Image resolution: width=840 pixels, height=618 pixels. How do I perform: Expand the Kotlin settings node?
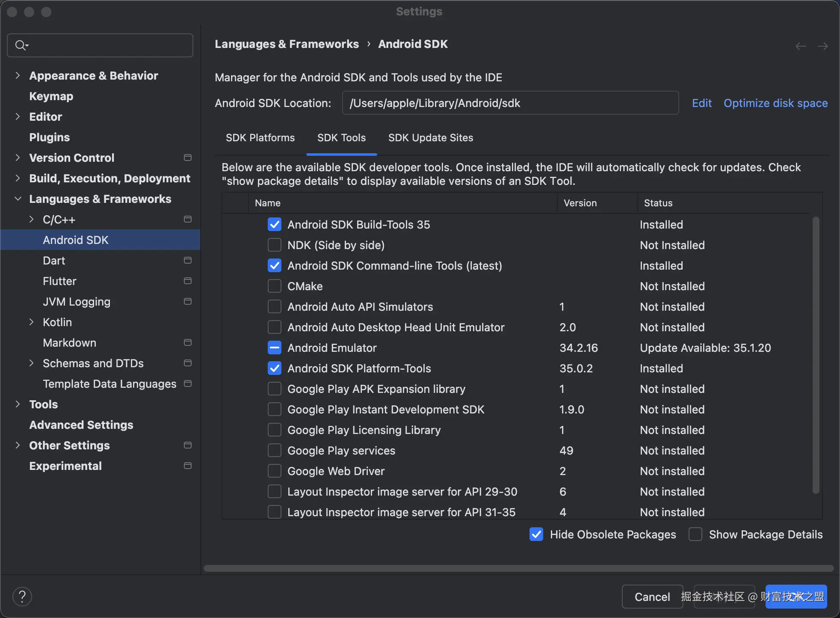pyautogui.click(x=31, y=322)
